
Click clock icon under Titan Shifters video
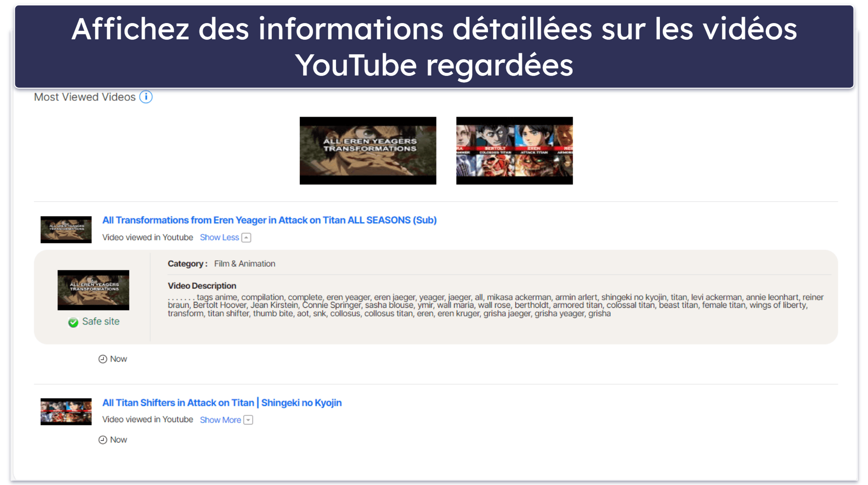point(103,440)
